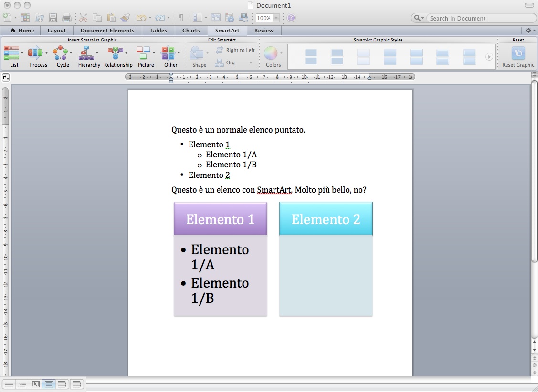Click the Org chart layout button
The width and height of the screenshot is (538, 392).
click(230, 62)
